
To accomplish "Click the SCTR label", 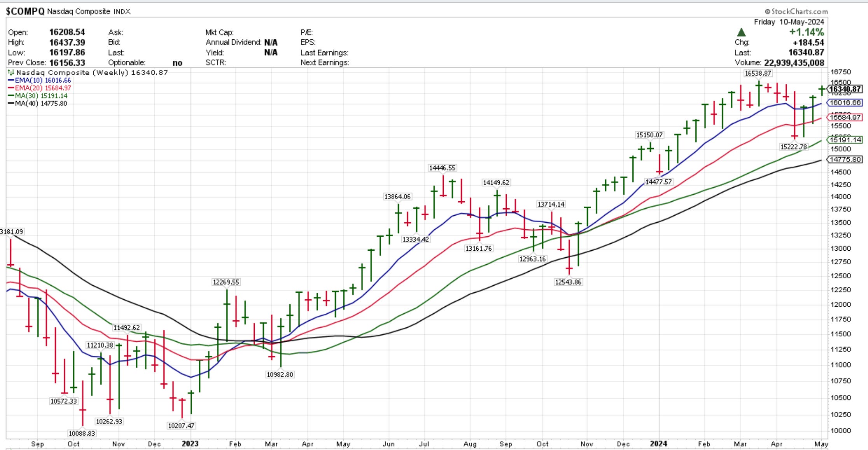I will [x=216, y=63].
